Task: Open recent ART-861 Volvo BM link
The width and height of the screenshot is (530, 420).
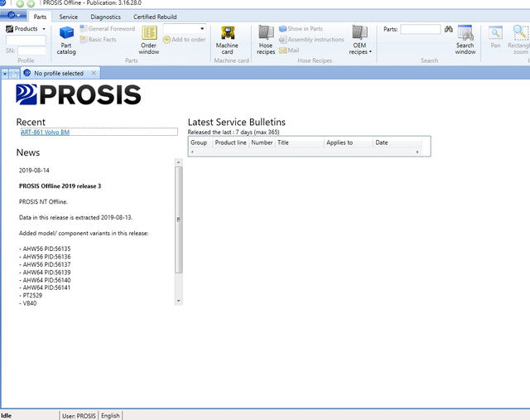Action: pyautogui.click(x=46, y=132)
